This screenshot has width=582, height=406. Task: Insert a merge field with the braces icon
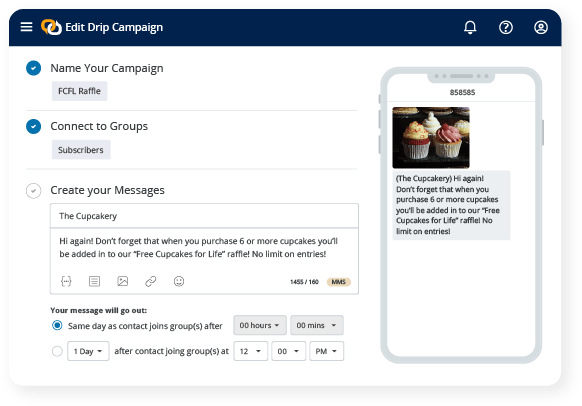click(66, 281)
